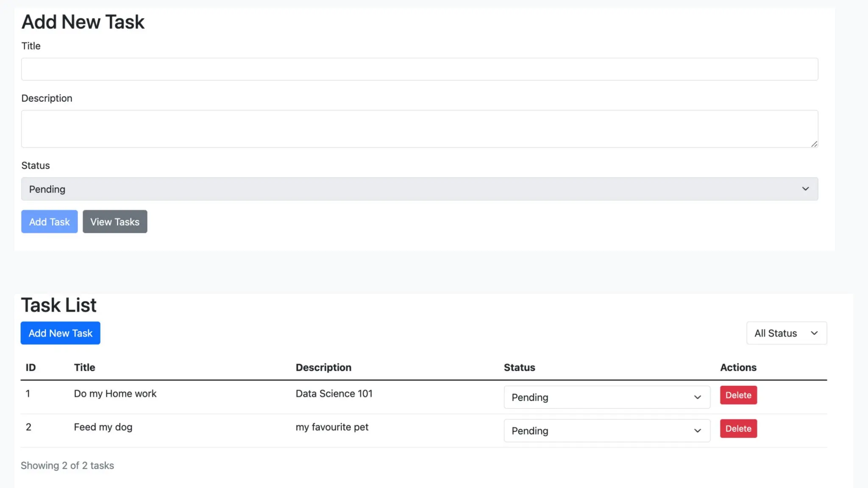Click the Status column header
The image size is (868, 488).
coord(519,367)
